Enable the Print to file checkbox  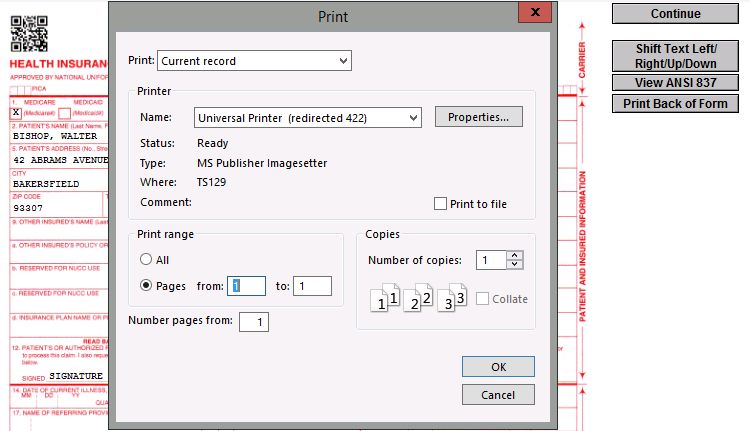click(x=441, y=204)
